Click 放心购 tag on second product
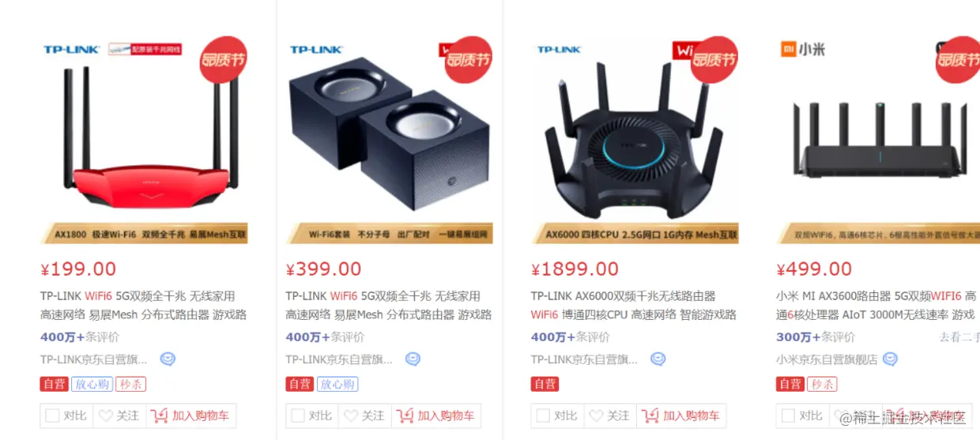The image size is (980, 440). click(x=337, y=384)
